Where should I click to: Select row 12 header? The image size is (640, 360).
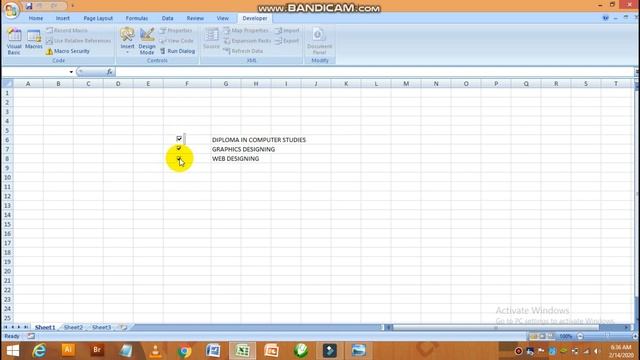point(7,196)
